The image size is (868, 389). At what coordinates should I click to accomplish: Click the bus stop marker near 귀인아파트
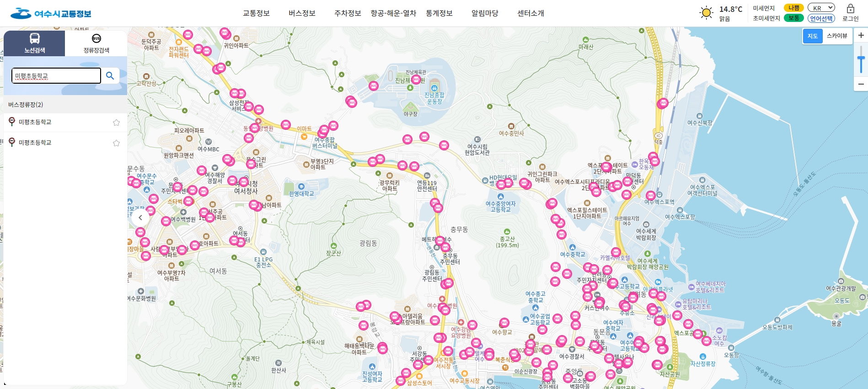[225, 33]
